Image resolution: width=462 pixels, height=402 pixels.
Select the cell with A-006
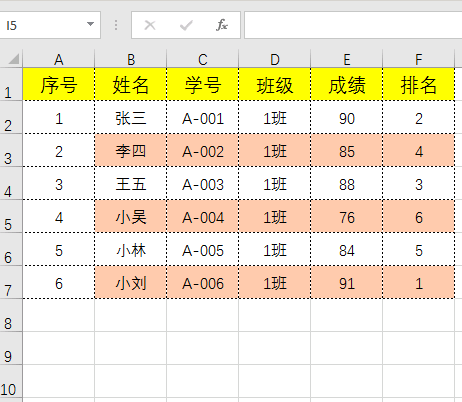pyautogui.click(x=203, y=282)
